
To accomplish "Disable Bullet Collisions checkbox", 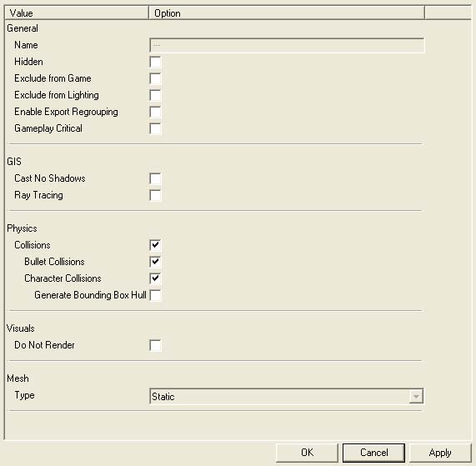I will [x=155, y=262].
